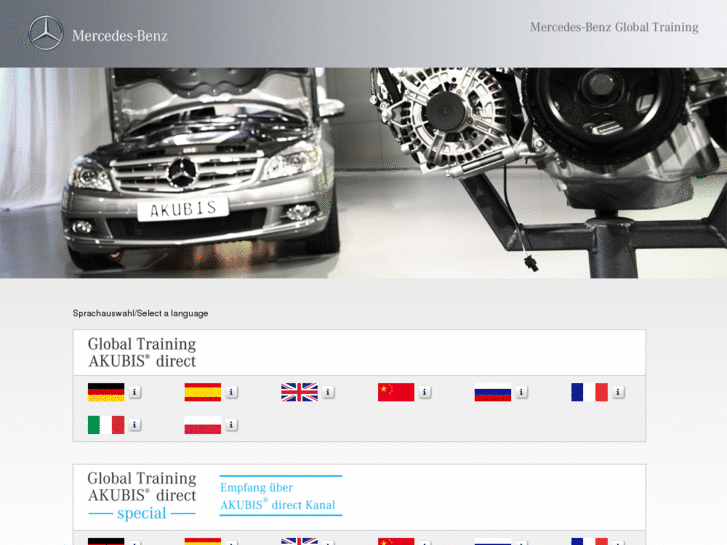This screenshot has height=545, width=727.
Task: Click the Sprachauswahl/Select a language label
Action: 140,314
